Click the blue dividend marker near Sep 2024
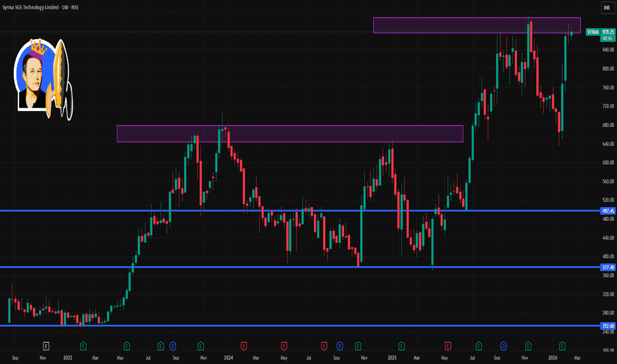617x364 pixels. coord(340,346)
